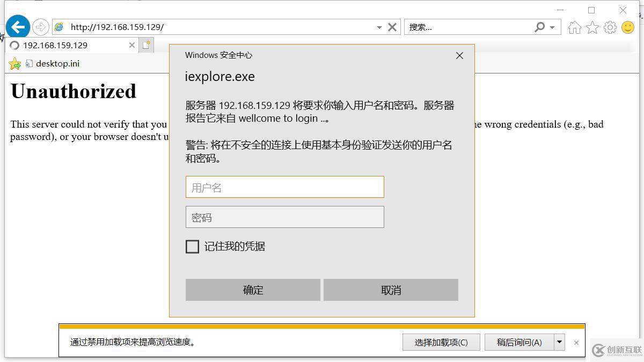The height and width of the screenshot is (362, 644).
Task: Click the blue Back arrow button
Action: [x=18, y=27]
